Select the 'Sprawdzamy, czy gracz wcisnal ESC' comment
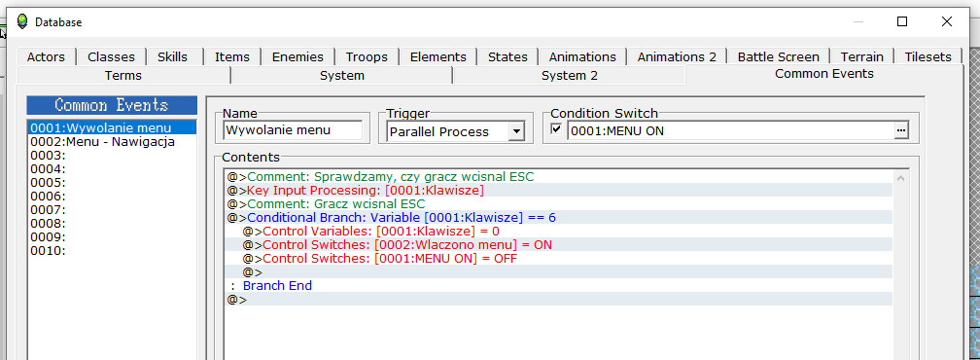The height and width of the screenshot is (360, 980). click(x=559, y=177)
